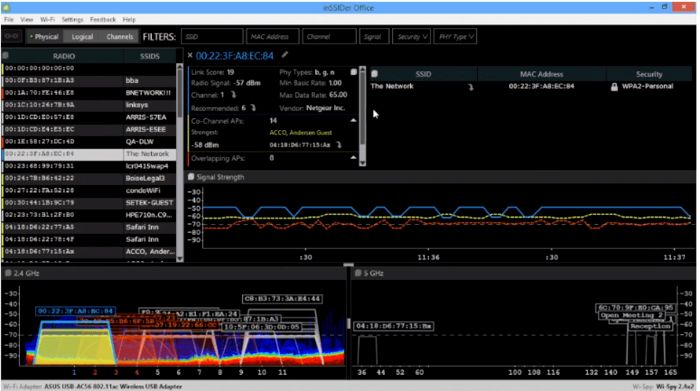
Task: Open the PHY Type filter dropdown
Action: coord(455,37)
